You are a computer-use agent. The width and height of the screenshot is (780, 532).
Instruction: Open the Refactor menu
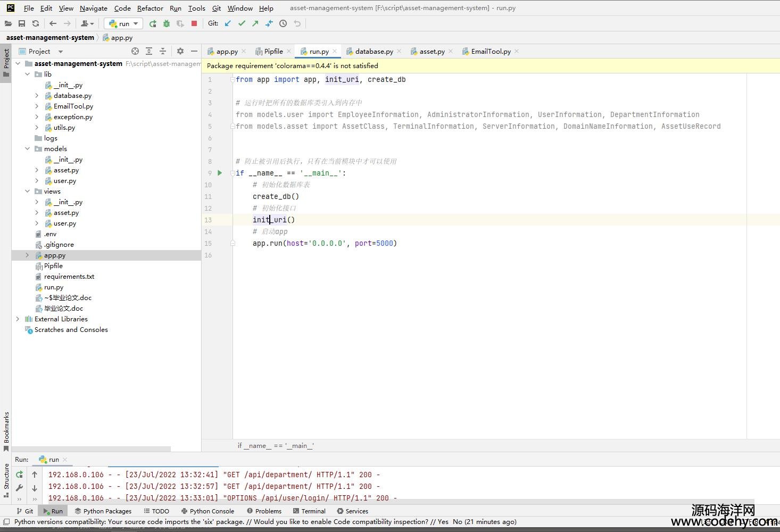pyautogui.click(x=150, y=8)
